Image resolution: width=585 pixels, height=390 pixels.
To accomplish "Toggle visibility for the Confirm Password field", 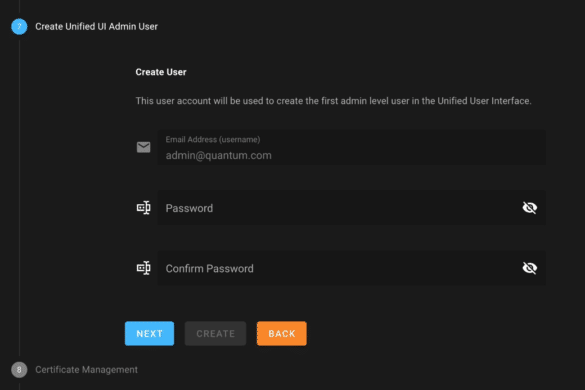I will (x=529, y=268).
